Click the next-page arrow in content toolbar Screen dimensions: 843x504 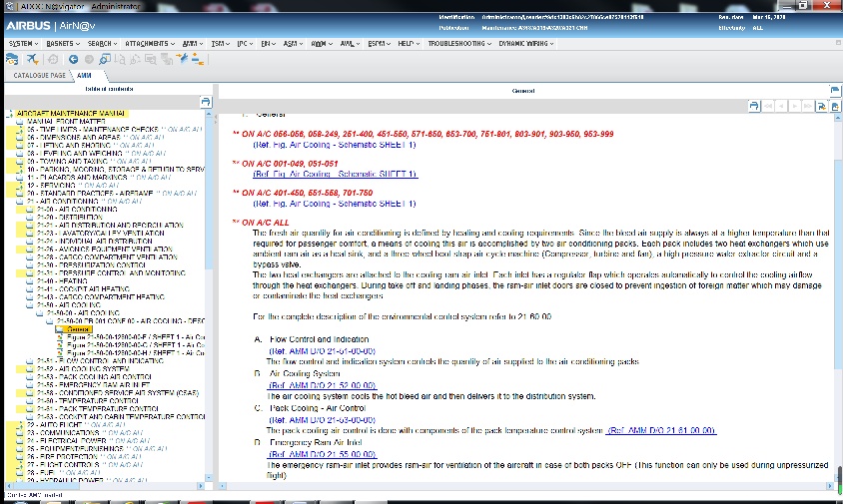[795, 107]
